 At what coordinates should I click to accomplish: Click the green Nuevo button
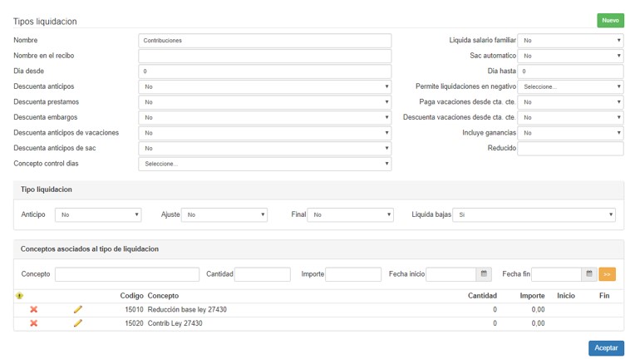point(610,20)
